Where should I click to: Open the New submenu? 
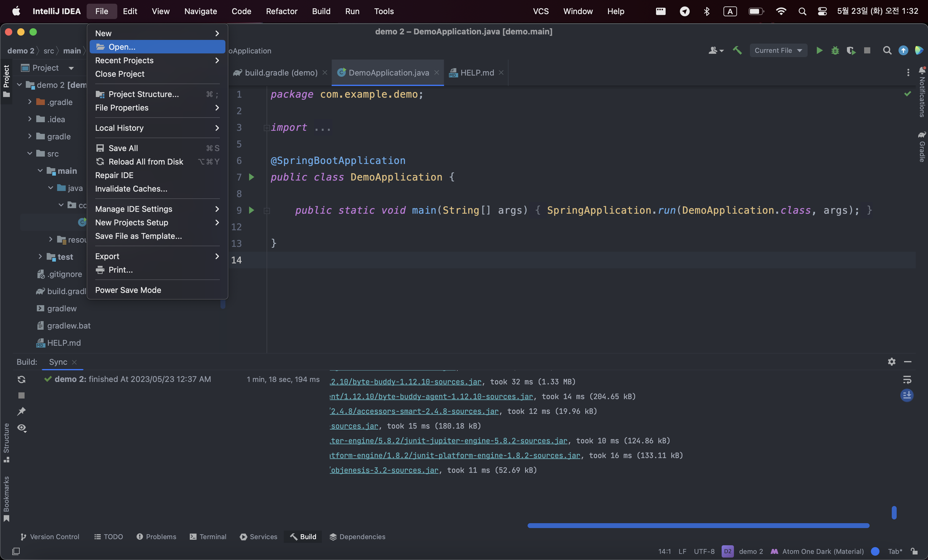tap(157, 33)
